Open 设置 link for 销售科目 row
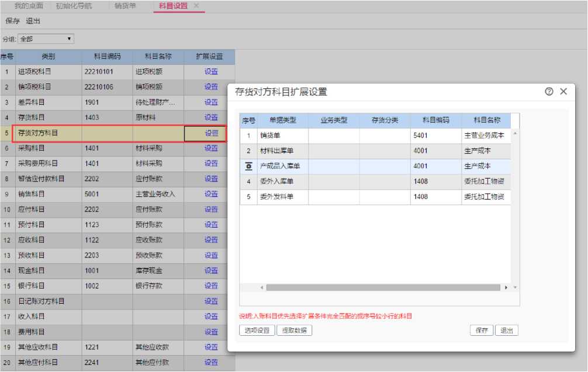Viewport: 588px width, 372px height. click(211, 194)
